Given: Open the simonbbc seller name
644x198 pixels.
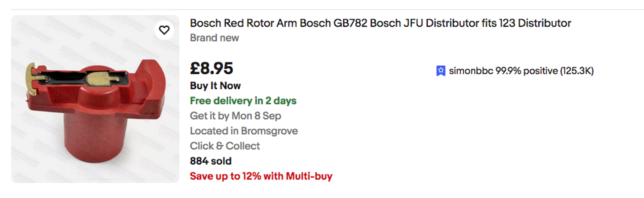Looking at the screenshot, I should (471, 71).
